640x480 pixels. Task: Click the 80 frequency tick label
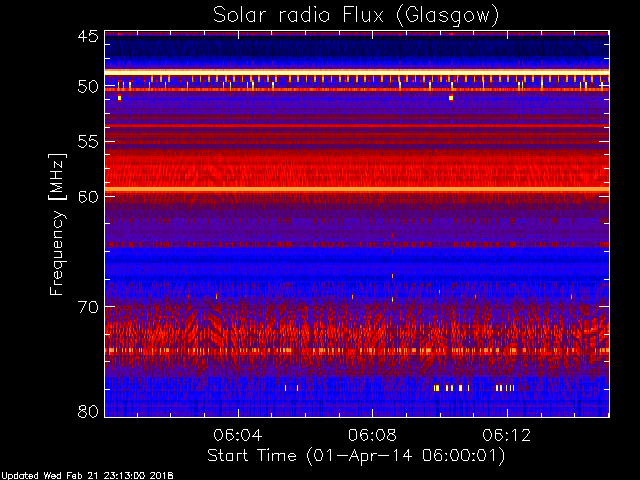tap(88, 411)
